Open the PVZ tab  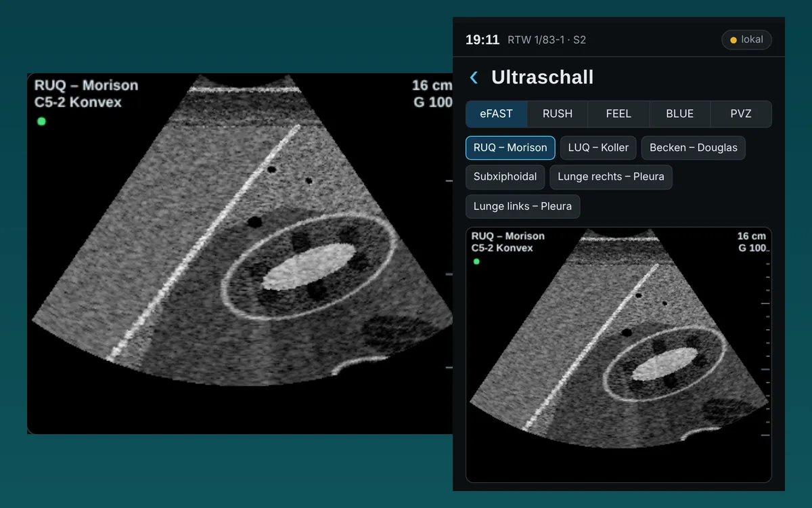(x=741, y=114)
